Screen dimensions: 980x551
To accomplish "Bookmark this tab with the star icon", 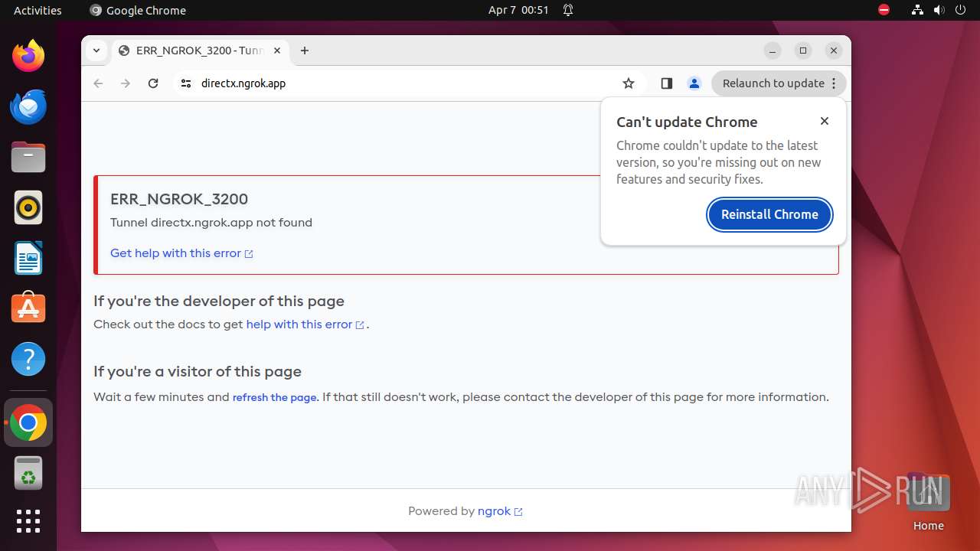I will 629,83.
